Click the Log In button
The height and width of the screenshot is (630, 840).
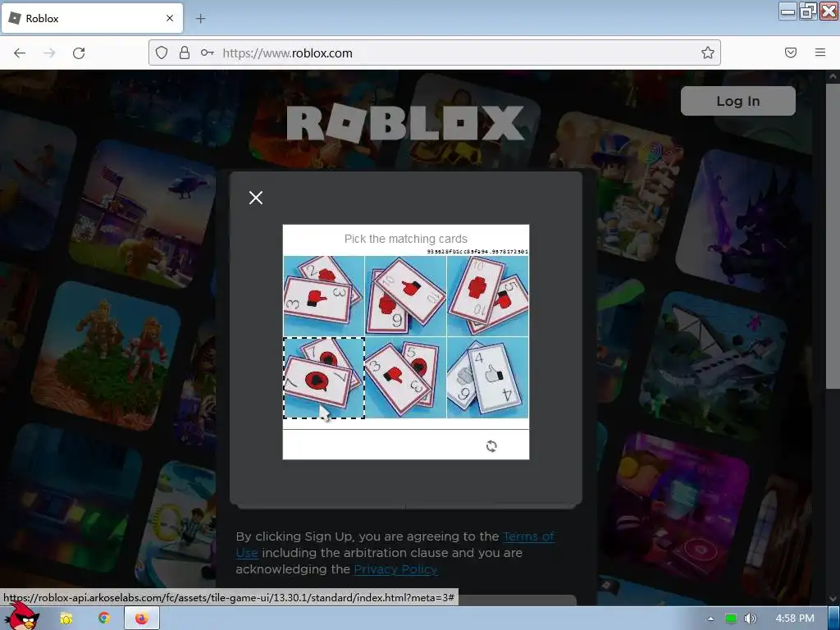pos(737,101)
